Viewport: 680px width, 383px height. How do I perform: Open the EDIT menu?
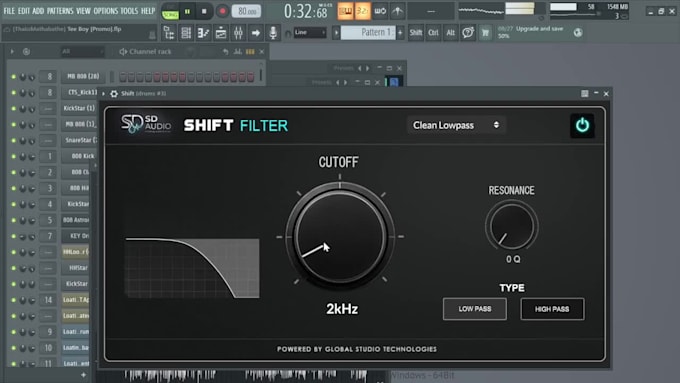click(x=24, y=11)
